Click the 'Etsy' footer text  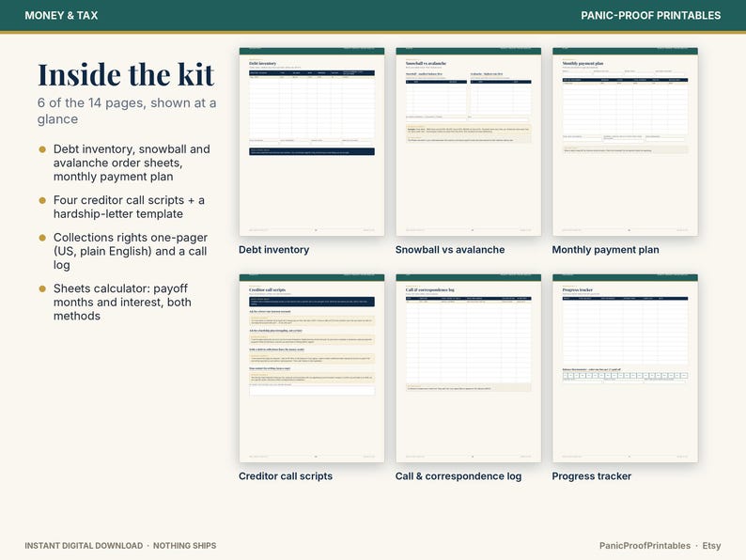click(711, 546)
